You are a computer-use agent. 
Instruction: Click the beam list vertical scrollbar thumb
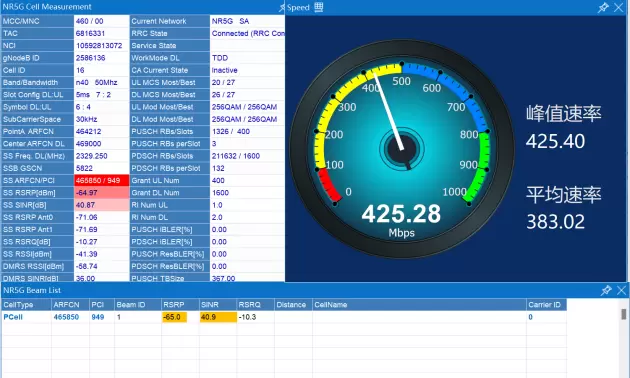tap(624, 314)
